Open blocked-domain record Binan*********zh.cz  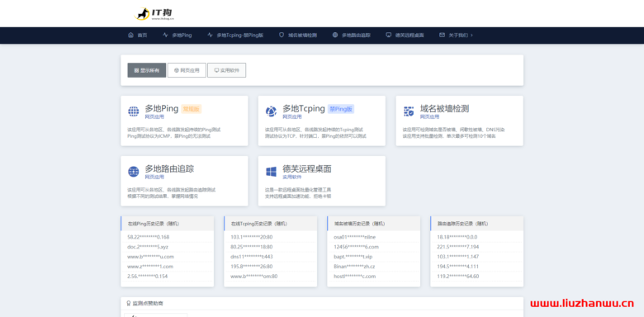pos(354,267)
